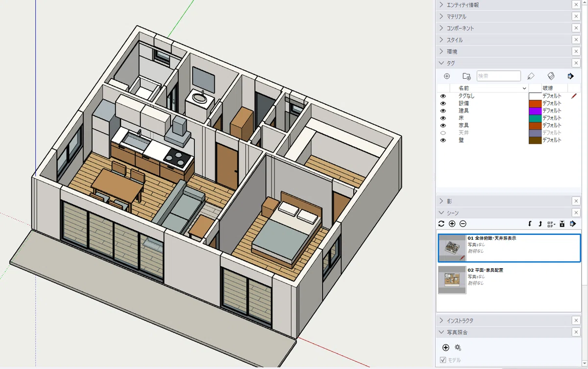This screenshot has height=369, width=588.
Task: Expand the 影 panel
Action: click(441, 201)
